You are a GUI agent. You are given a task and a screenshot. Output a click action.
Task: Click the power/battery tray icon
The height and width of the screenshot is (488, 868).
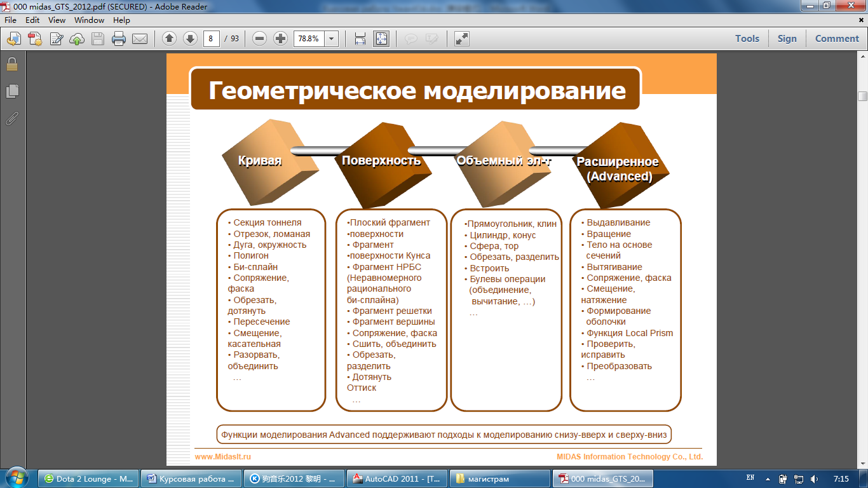pos(783,478)
